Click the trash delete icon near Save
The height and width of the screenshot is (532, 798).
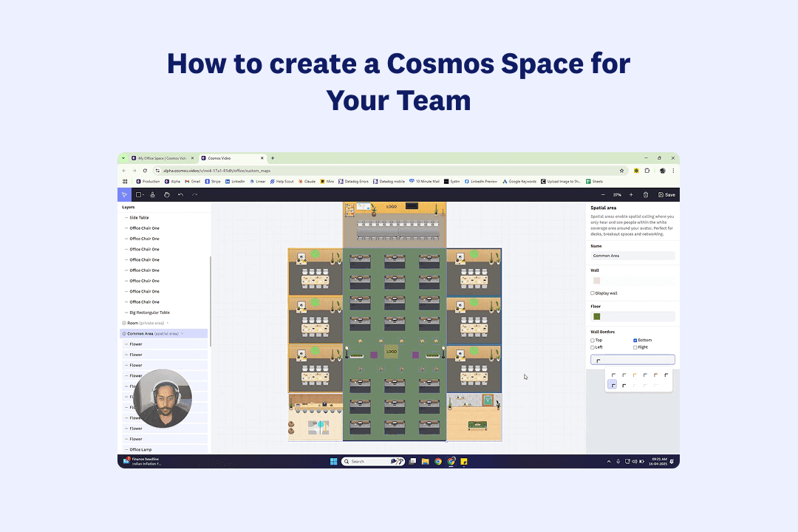[647, 194]
